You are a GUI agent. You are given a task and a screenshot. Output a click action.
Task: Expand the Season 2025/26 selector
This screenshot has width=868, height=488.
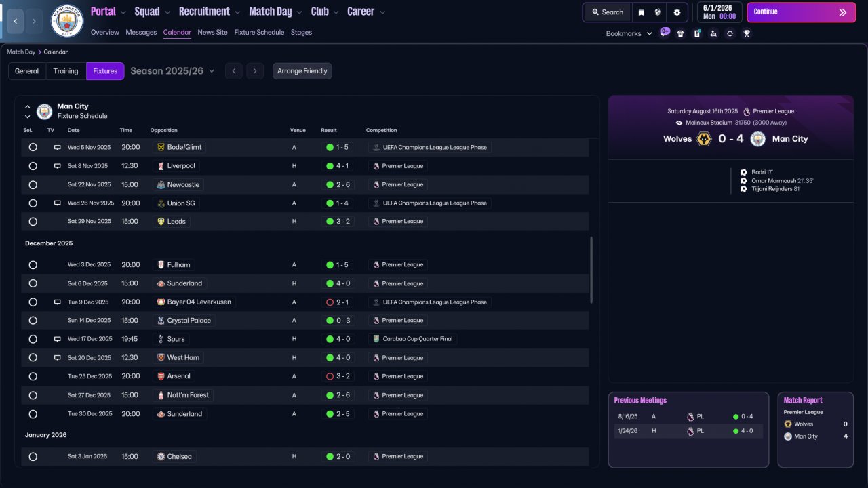click(x=172, y=71)
